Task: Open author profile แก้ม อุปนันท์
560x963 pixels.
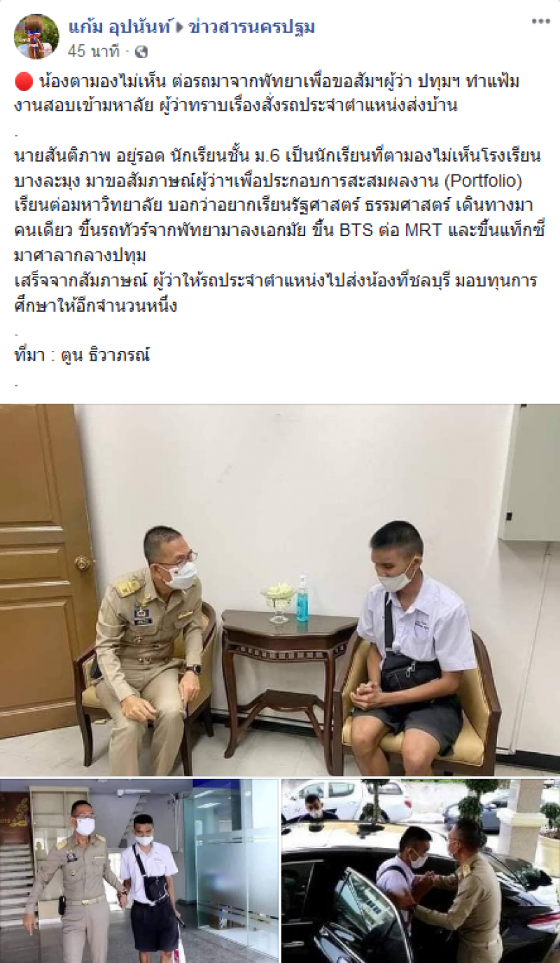Action: pos(120,27)
